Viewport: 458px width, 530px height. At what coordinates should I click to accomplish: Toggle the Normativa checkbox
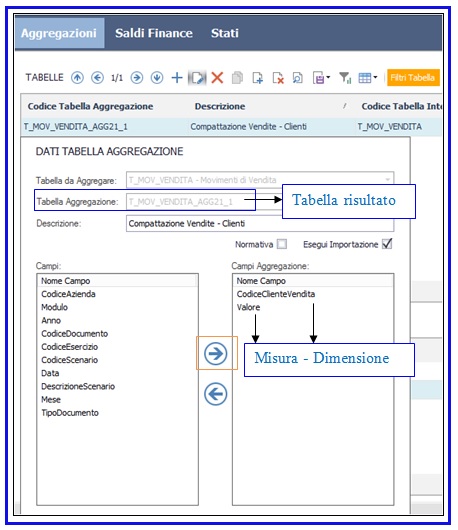pos(282,244)
